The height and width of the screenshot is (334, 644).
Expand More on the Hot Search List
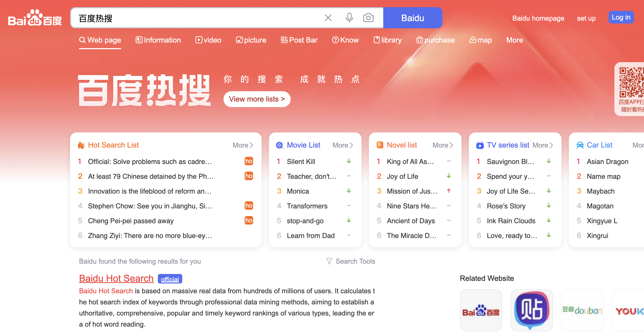coord(242,145)
